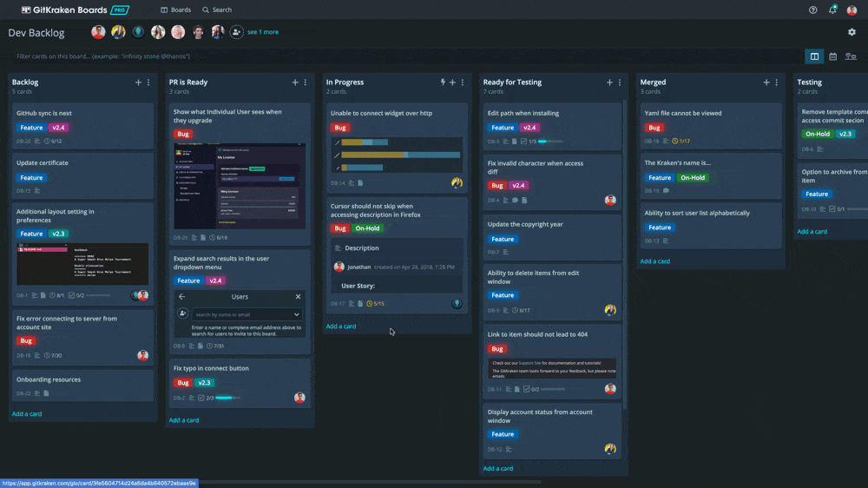Open the chart thumbnail on widget card
The image size is (868, 488).
[x=398, y=155]
